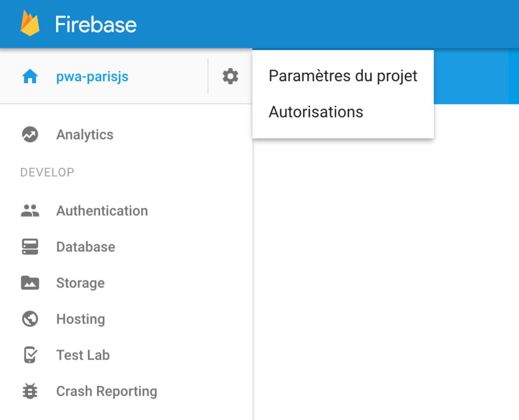The height and width of the screenshot is (420, 519).
Task: Open the Authentication section
Action: [x=101, y=211]
